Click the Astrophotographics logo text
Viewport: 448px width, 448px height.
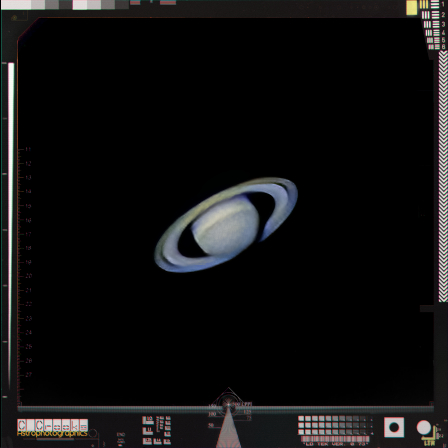click(x=52, y=434)
